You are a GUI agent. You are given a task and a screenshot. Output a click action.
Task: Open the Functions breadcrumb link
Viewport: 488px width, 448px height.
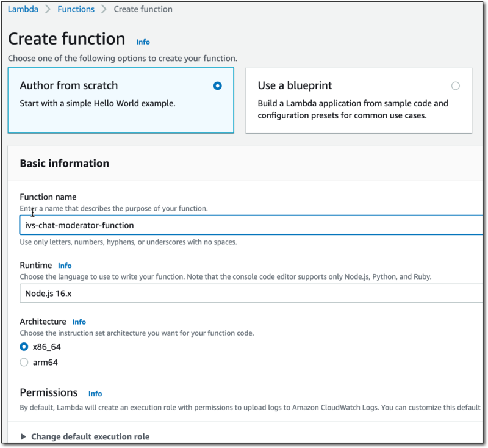tap(76, 9)
